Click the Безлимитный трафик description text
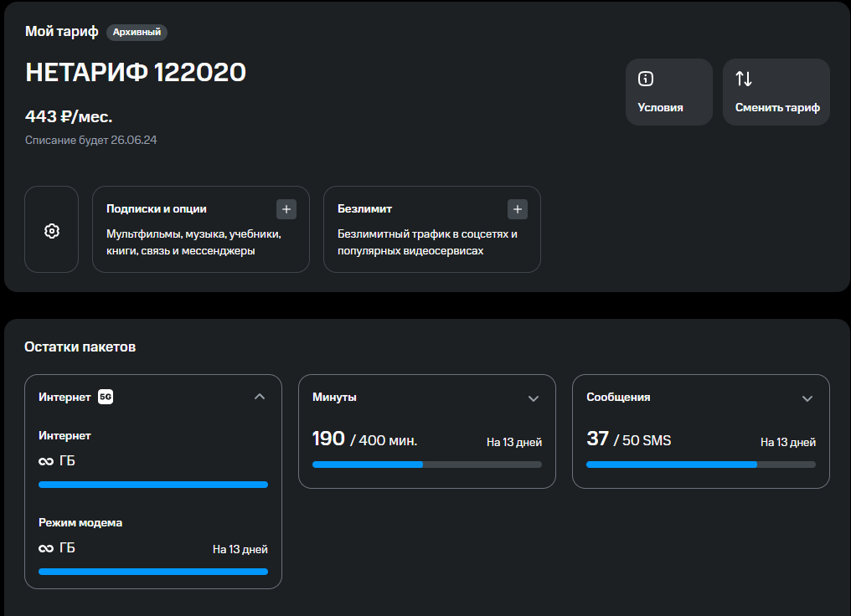Viewport: 851px width, 616px height. tap(427, 242)
